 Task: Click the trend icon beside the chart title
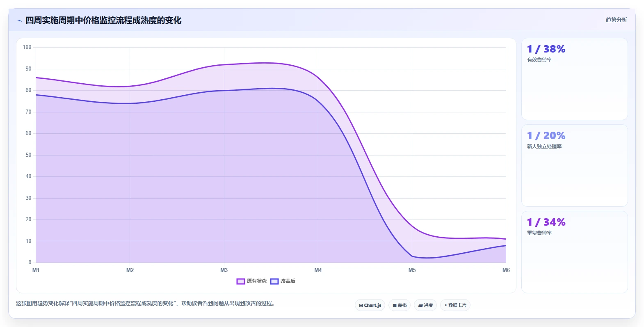click(x=19, y=21)
